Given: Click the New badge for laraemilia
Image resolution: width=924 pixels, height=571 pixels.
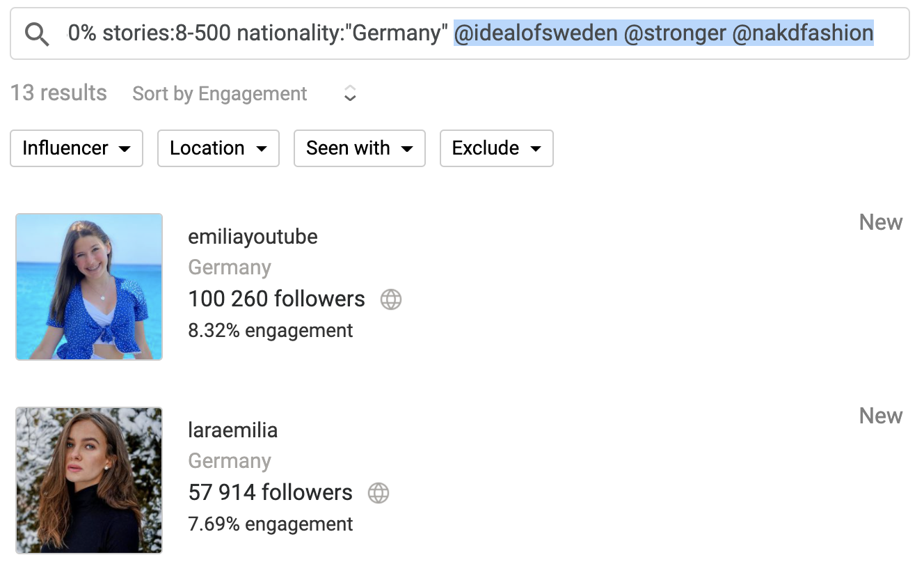Looking at the screenshot, I should coord(881,416).
